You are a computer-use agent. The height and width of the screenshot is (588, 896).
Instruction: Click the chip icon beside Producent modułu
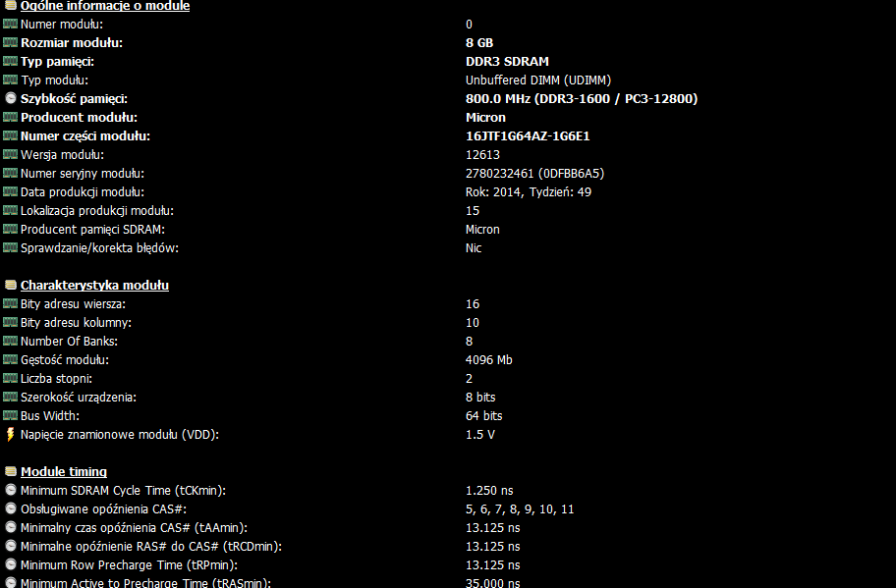click(10, 117)
